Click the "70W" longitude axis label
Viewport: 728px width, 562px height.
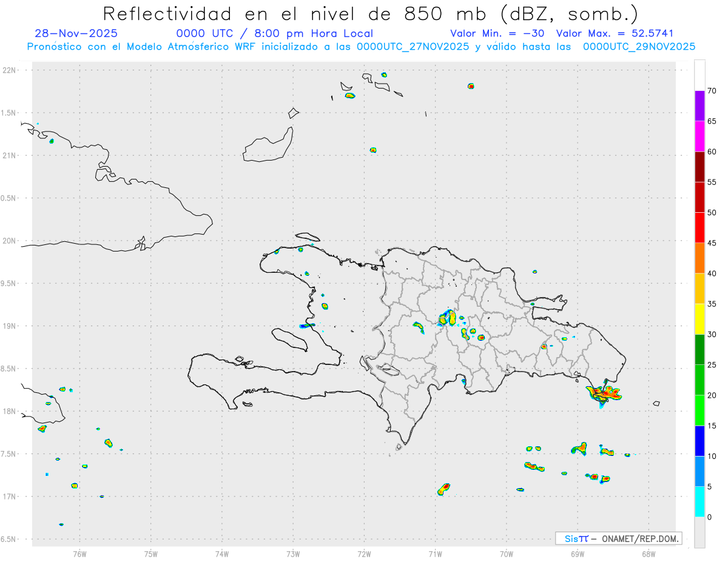tap(507, 554)
